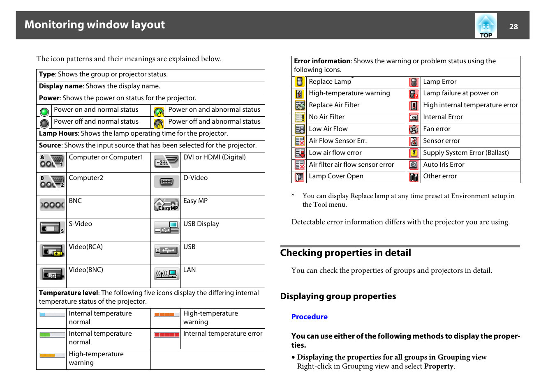The height and width of the screenshot is (392, 555).
Task: Click the DVI or HDMI digital icon
Action: click(x=166, y=161)
